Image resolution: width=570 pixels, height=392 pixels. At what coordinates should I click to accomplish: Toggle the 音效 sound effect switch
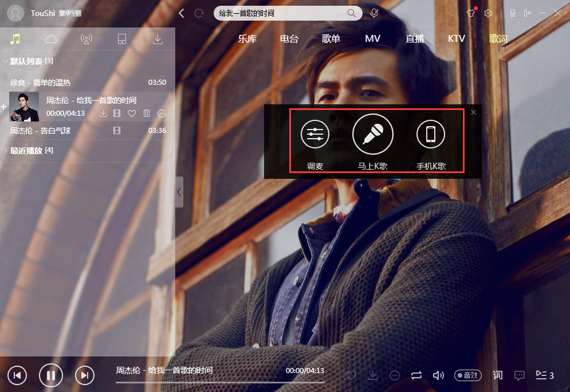click(468, 375)
